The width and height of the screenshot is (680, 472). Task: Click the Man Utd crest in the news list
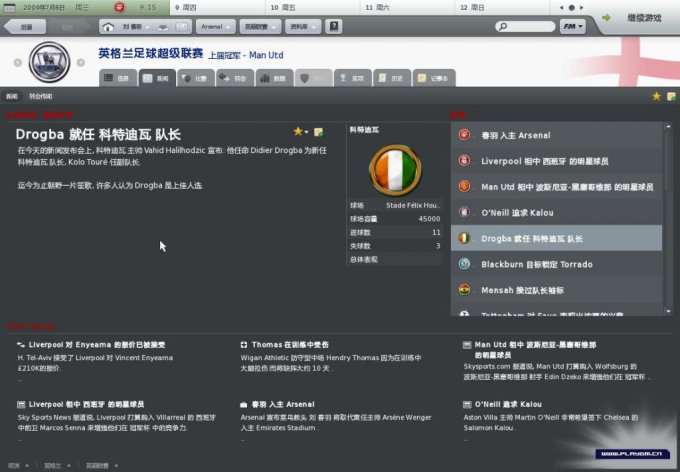464,187
